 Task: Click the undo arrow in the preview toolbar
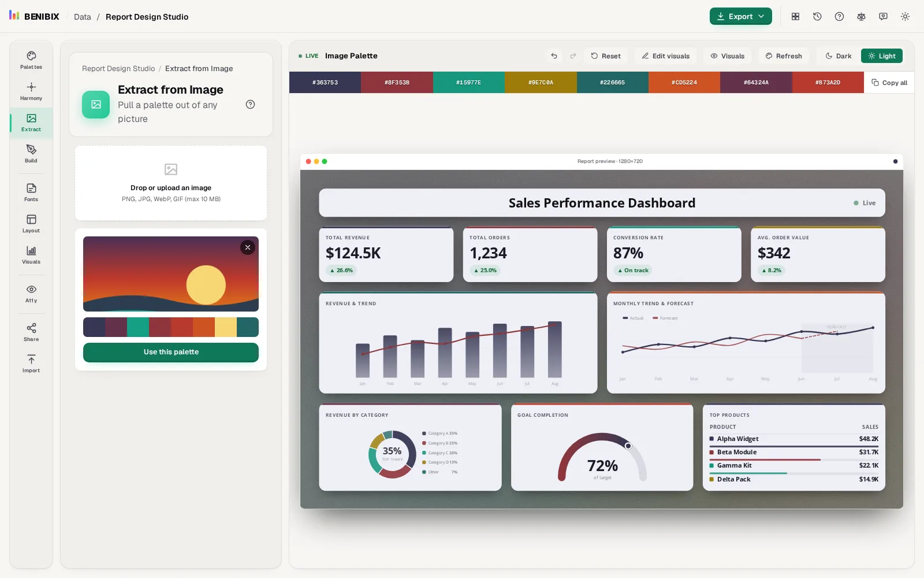point(554,56)
